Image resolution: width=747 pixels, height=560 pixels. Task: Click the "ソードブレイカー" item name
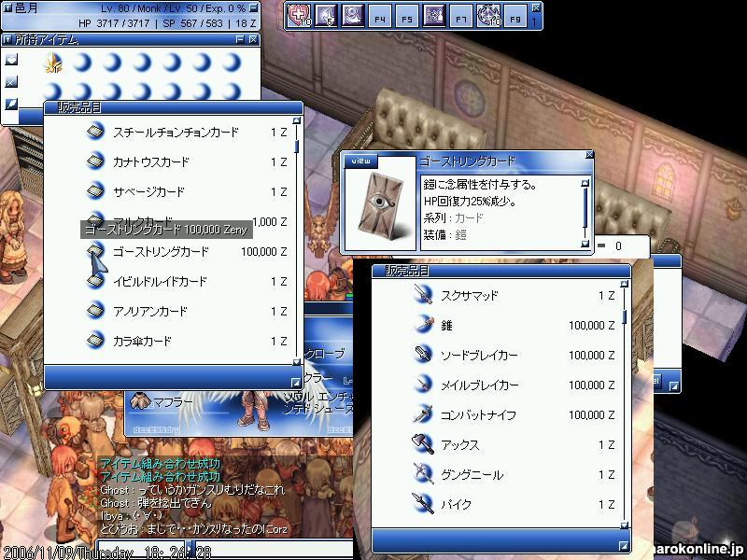[479, 356]
